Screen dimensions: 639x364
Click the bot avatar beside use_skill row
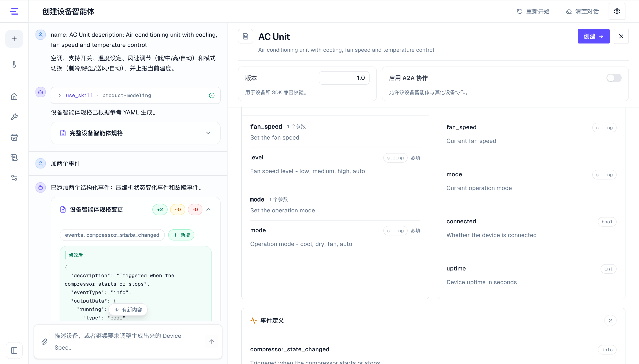click(x=41, y=92)
